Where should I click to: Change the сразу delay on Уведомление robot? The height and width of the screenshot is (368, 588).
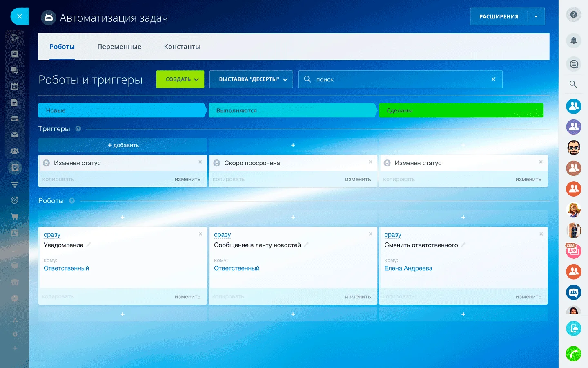click(x=52, y=235)
